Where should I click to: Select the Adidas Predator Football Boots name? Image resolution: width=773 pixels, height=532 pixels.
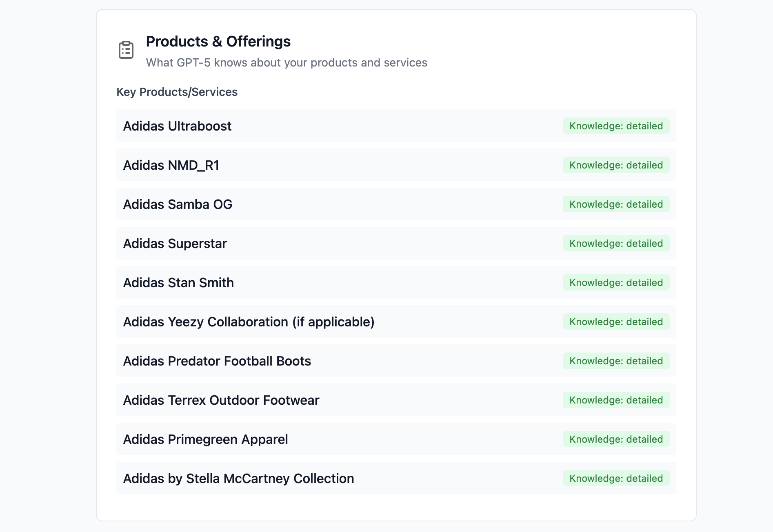(x=217, y=361)
